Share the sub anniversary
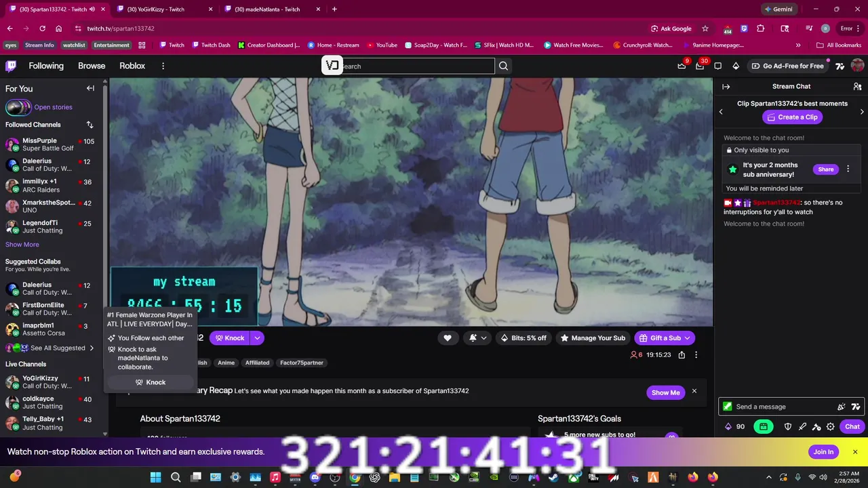 [825, 169]
